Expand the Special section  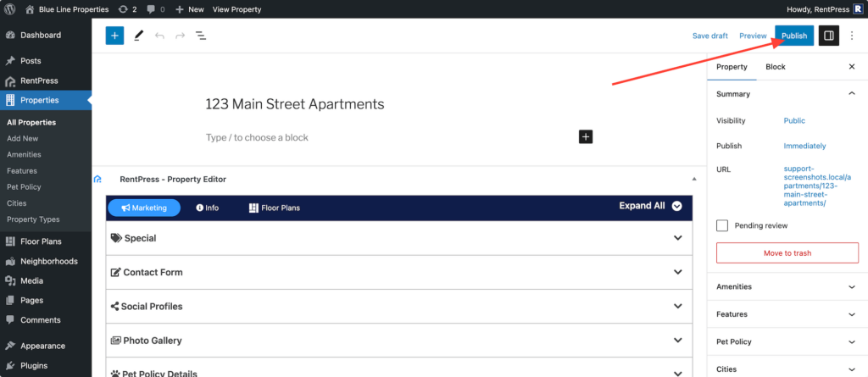(399, 238)
